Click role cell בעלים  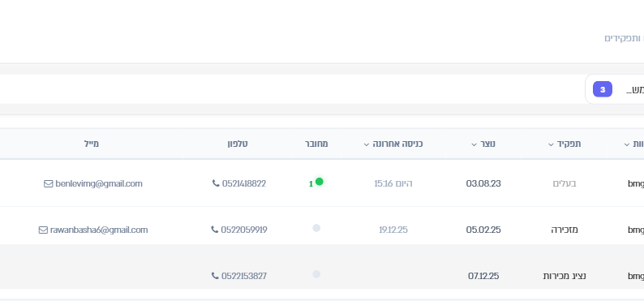click(565, 183)
